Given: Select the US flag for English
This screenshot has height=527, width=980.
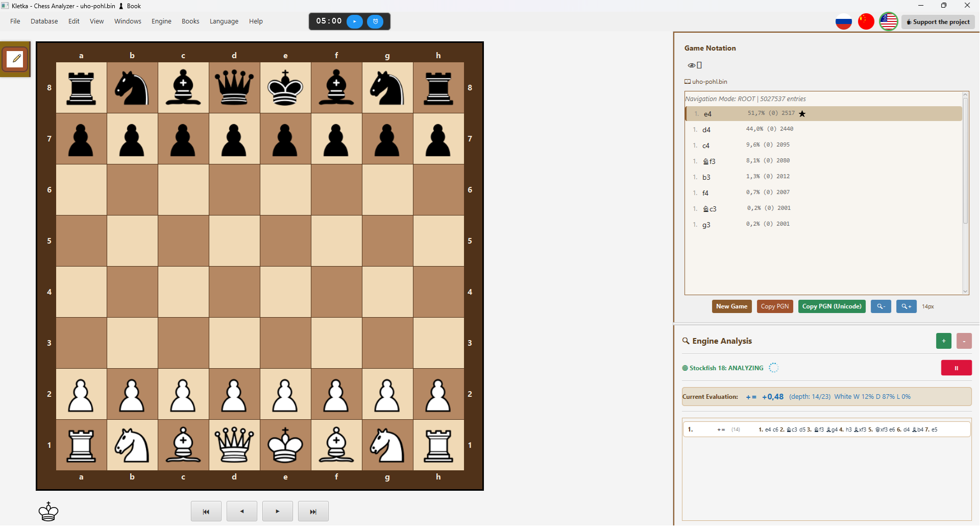Looking at the screenshot, I should (x=889, y=21).
